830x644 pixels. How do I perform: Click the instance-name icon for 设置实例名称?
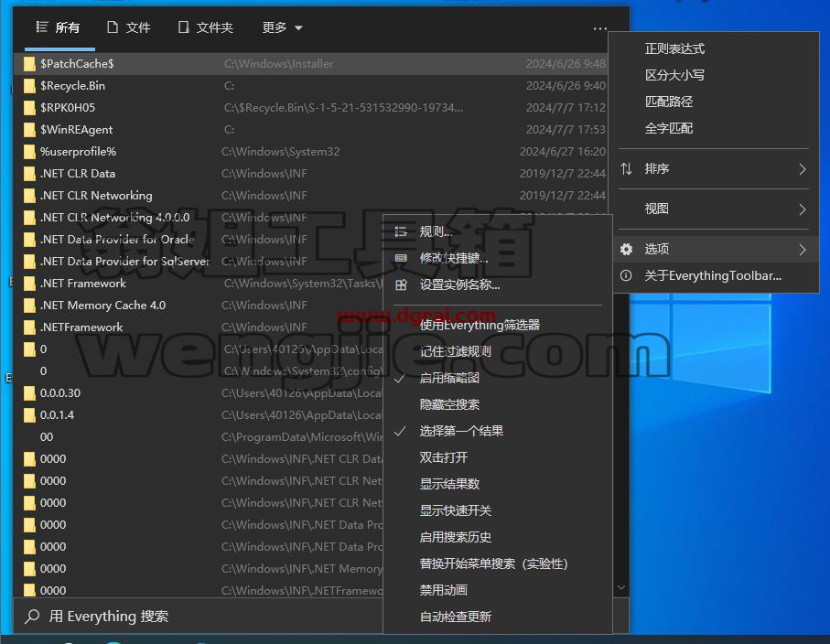pos(401,284)
